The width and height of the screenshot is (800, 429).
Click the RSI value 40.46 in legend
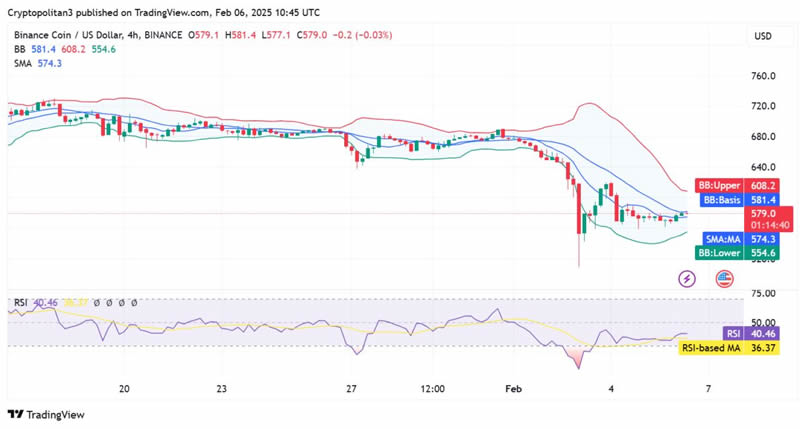coord(45,303)
